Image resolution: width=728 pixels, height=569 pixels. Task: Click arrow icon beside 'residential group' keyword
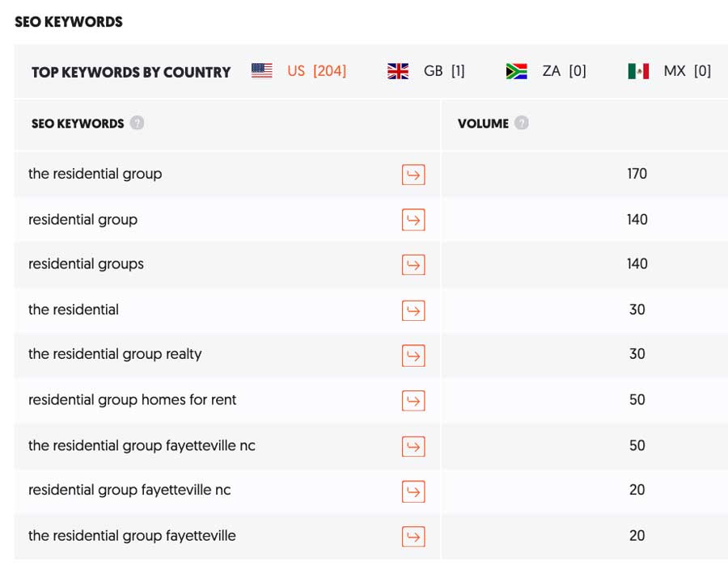click(x=413, y=220)
